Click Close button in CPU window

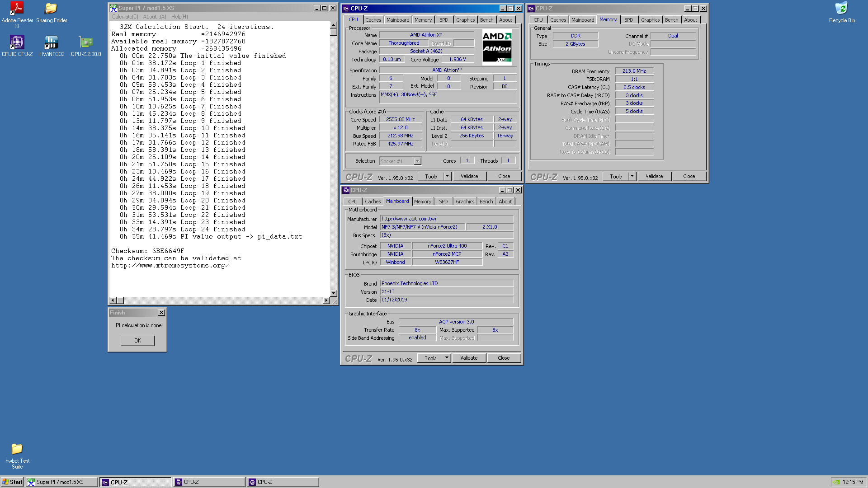point(504,176)
